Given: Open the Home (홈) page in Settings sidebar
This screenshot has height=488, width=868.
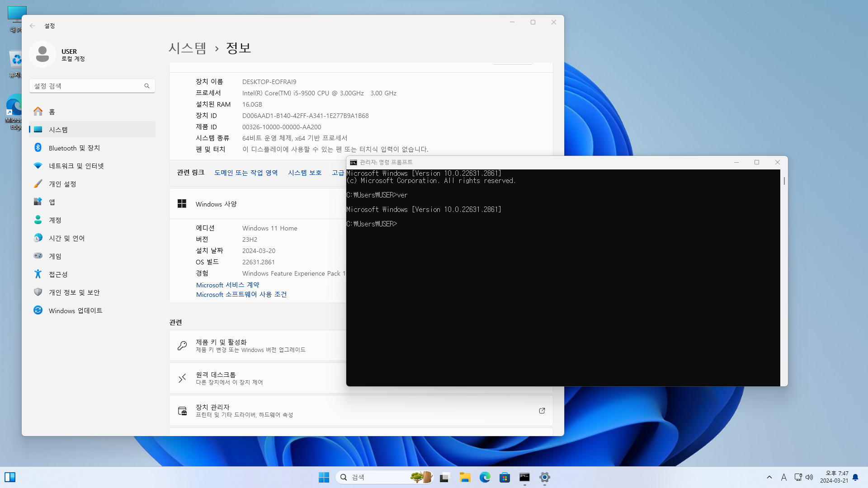Looking at the screenshot, I should 92,112.
